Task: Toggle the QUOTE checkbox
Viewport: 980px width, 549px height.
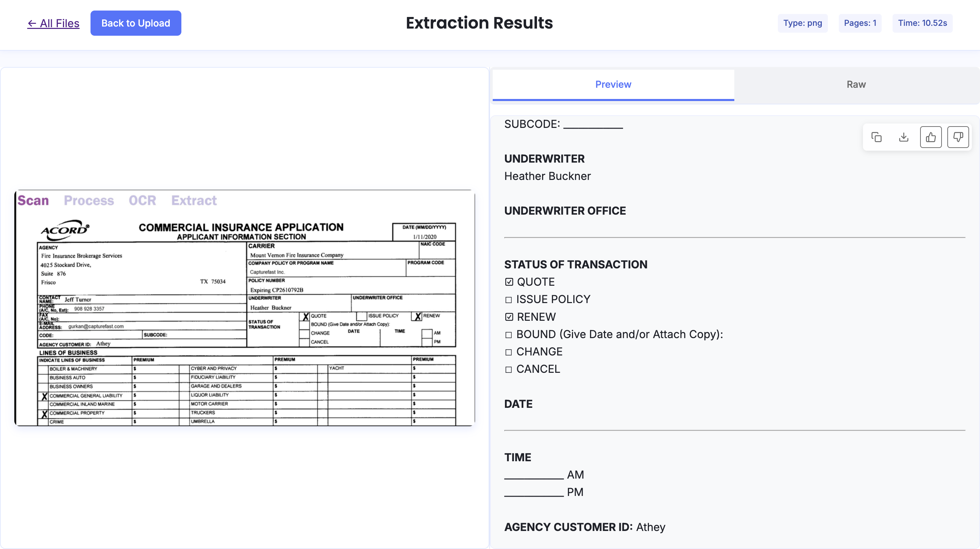Action: [509, 281]
